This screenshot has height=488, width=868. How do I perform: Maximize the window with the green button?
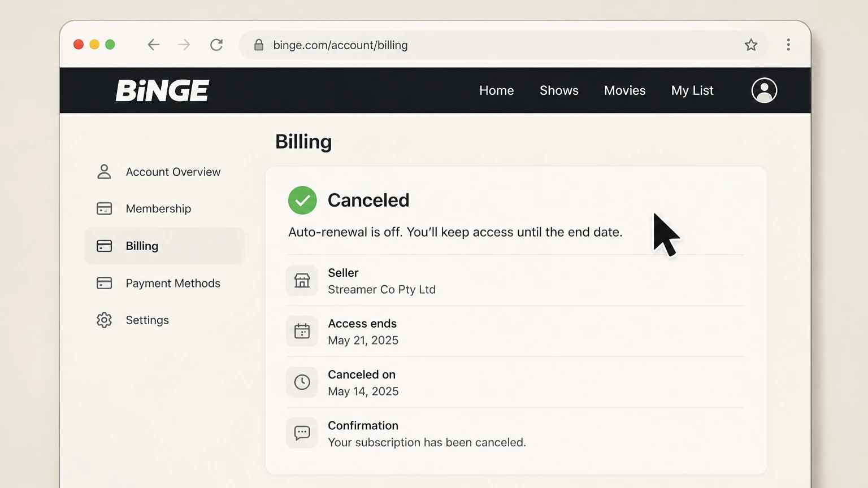pyautogui.click(x=110, y=45)
